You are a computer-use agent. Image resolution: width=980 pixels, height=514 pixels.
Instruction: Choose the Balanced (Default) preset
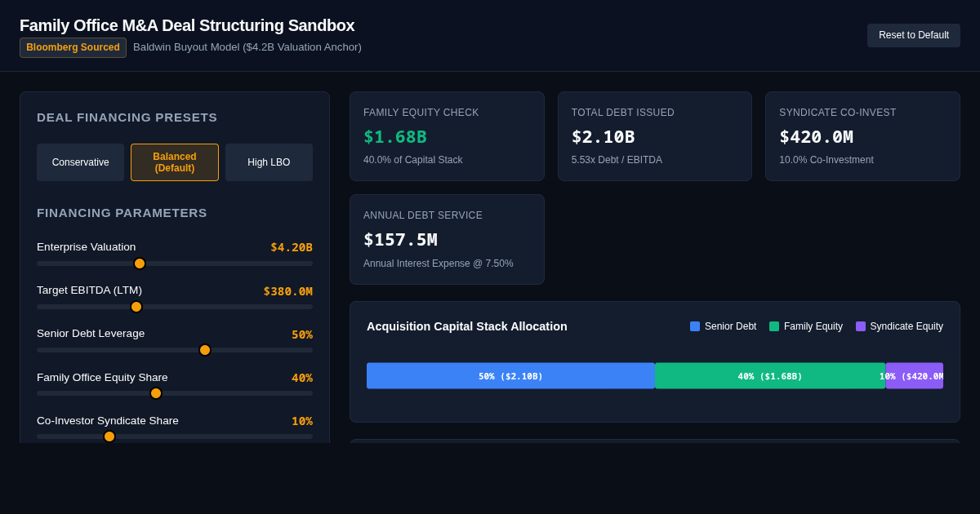click(x=175, y=162)
